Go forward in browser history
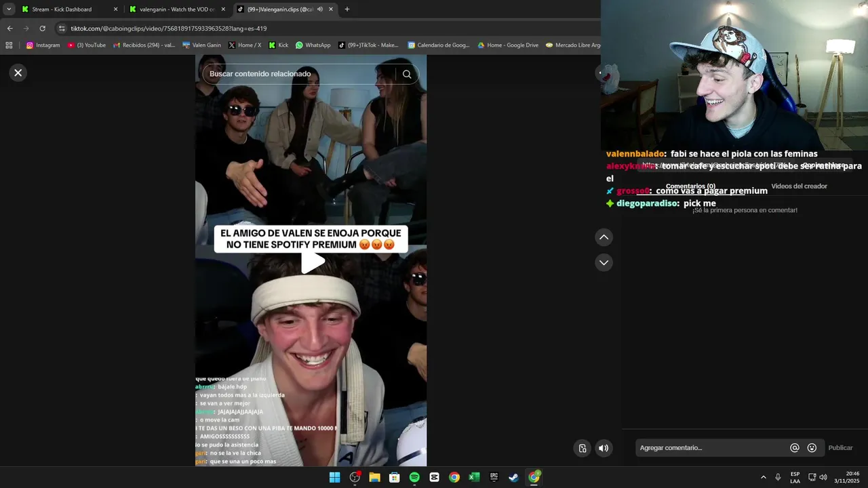The width and height of the screenshot is (868, 488). point(26,28)
